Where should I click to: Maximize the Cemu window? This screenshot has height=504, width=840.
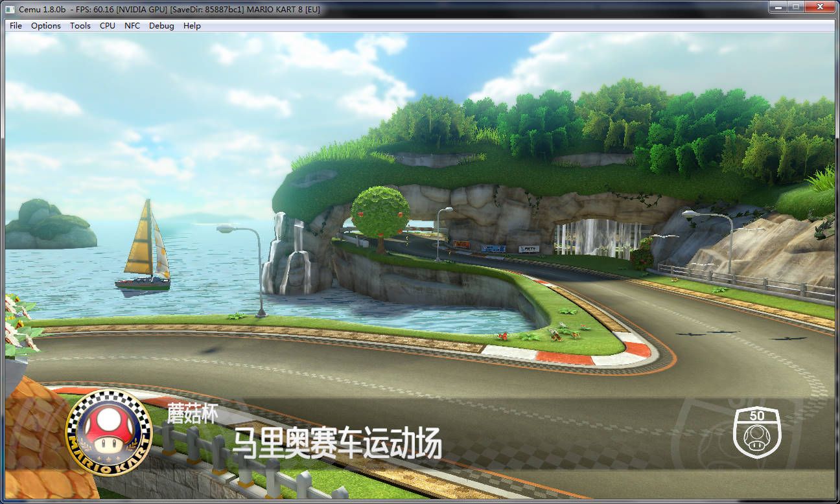point(795,6)
